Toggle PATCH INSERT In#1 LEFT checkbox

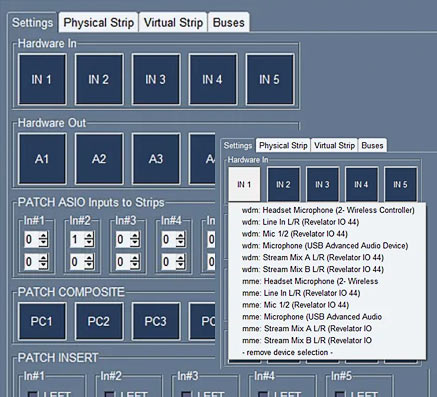33,394
